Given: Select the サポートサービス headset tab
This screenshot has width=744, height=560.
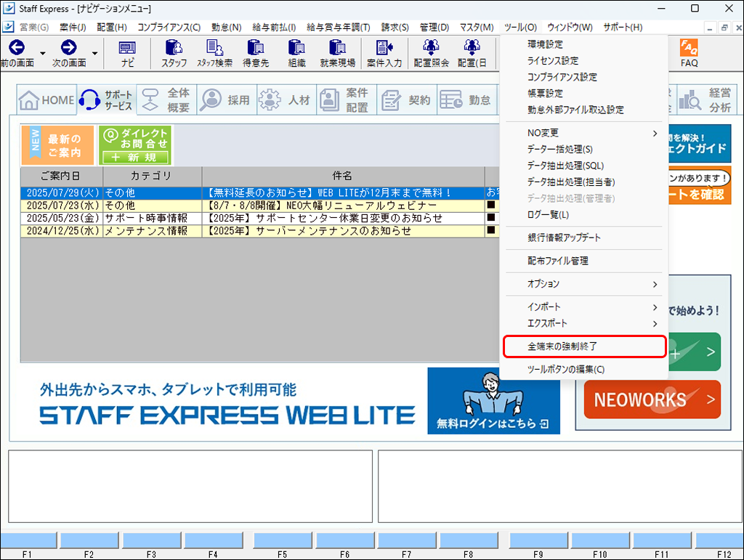Looking at the screenshot, I should (106, 100).
